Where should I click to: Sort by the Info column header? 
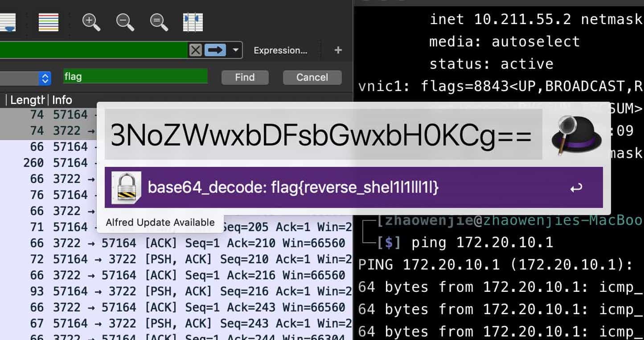[x=62, y=100]
